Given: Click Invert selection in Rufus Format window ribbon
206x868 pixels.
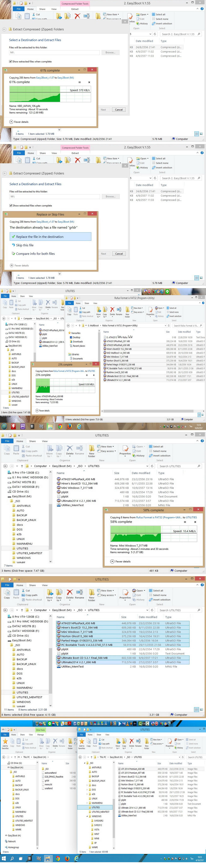Looking at the screenshot, I should 174,316.
